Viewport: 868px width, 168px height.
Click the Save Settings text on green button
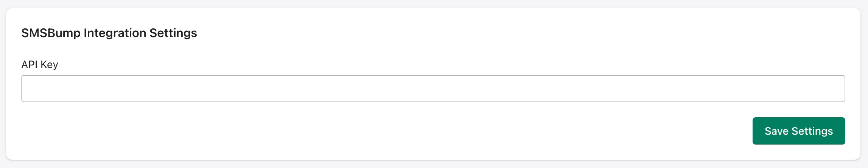click(798, 131)
